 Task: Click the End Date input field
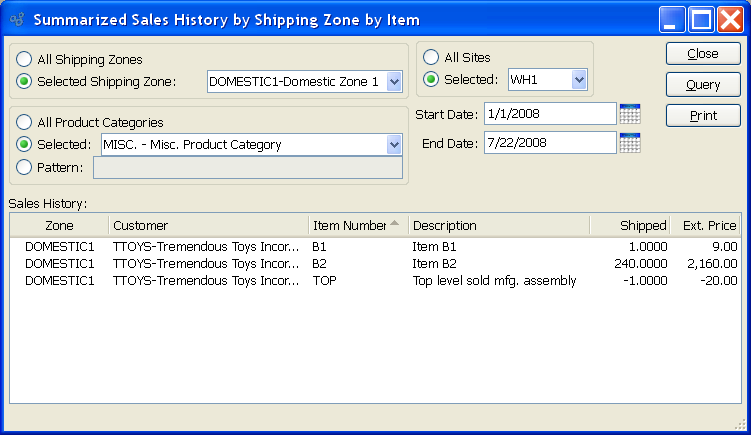click(x=549, y=143)
